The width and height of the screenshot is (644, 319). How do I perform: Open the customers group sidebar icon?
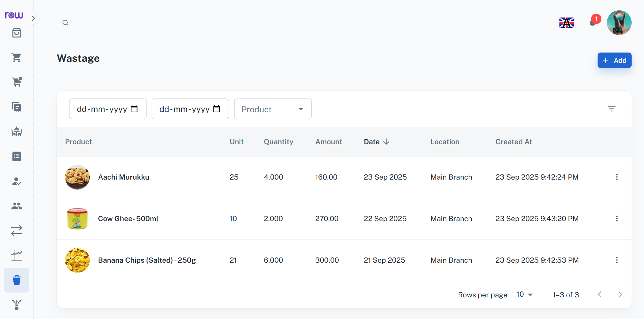click(x=17, y=206)
